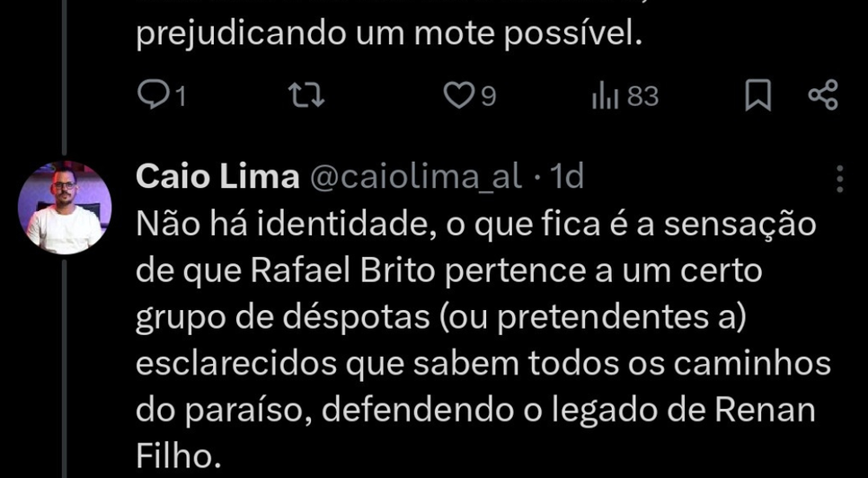This screenshot has width=868, height=478.
Task: Bookmark the tweet ending "mote possível"
Action: point(757,96)
